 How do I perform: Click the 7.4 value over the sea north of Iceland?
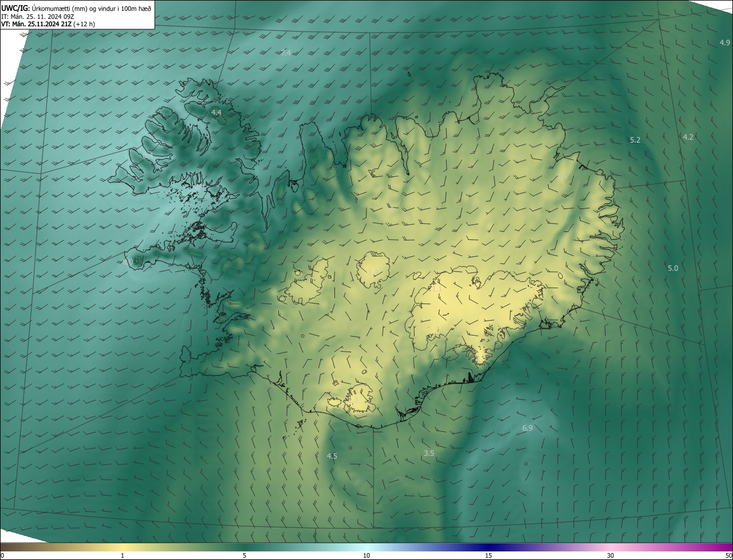(x=286, y=53)
